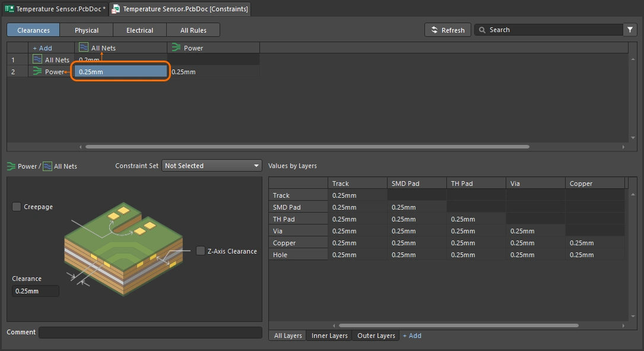
Task: Switch to the Electrical rules tab
Action: click(139, 30)
